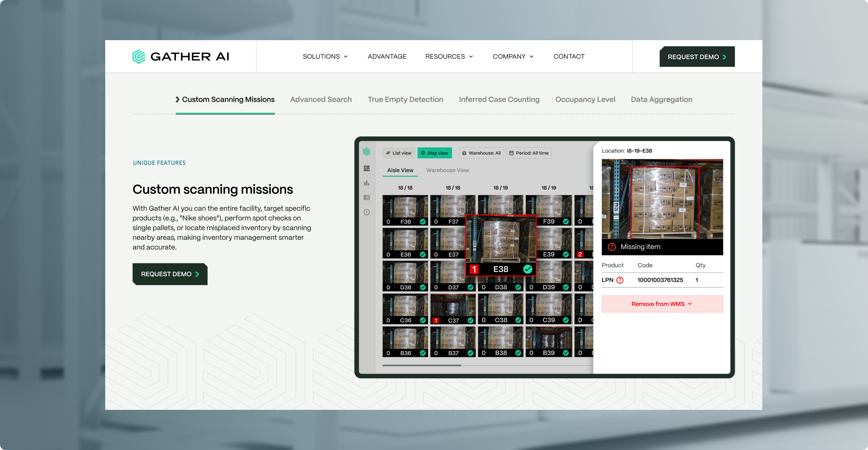Select the Map view toggle
868x450 pixels.
[x=434, y=153]
